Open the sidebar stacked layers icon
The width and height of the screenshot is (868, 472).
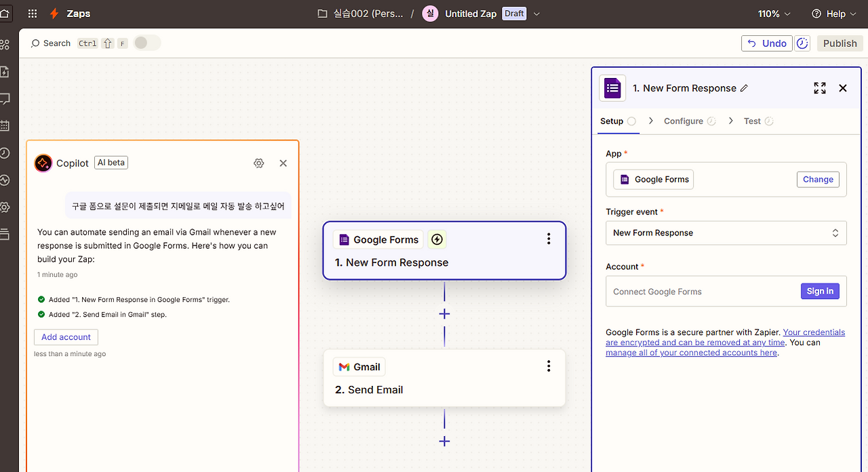point(5,235)
